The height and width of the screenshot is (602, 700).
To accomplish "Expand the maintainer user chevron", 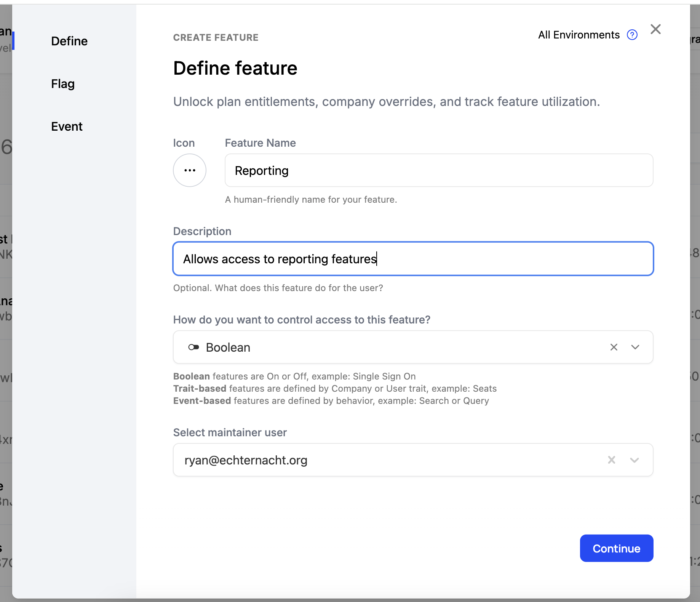I will [x=634, y=460].
